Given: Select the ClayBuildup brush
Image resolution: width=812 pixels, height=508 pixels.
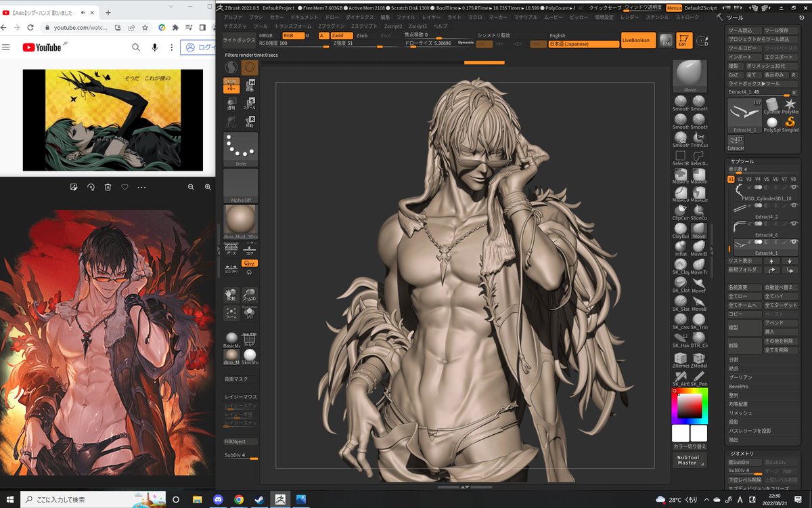Looking at the screenshot, I should [x=681, y=230].
